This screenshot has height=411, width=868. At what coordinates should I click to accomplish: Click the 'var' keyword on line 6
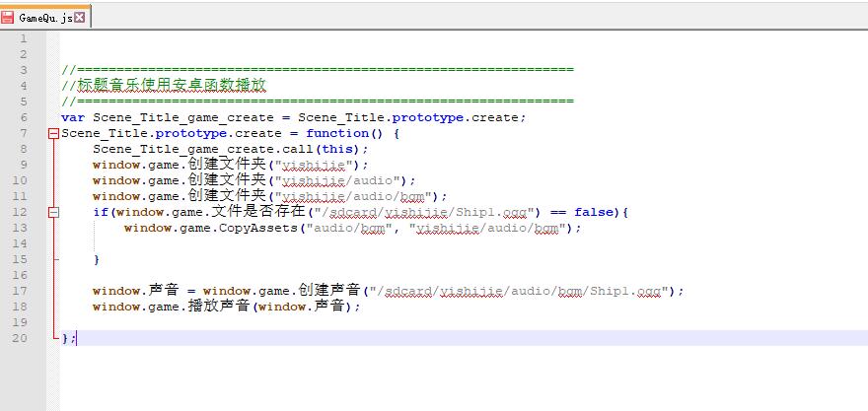(x=73, y=118)
